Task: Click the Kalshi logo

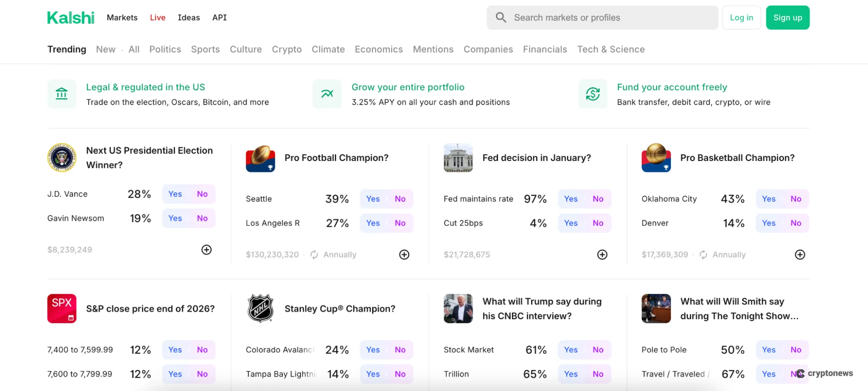Action: pos(70,18)
